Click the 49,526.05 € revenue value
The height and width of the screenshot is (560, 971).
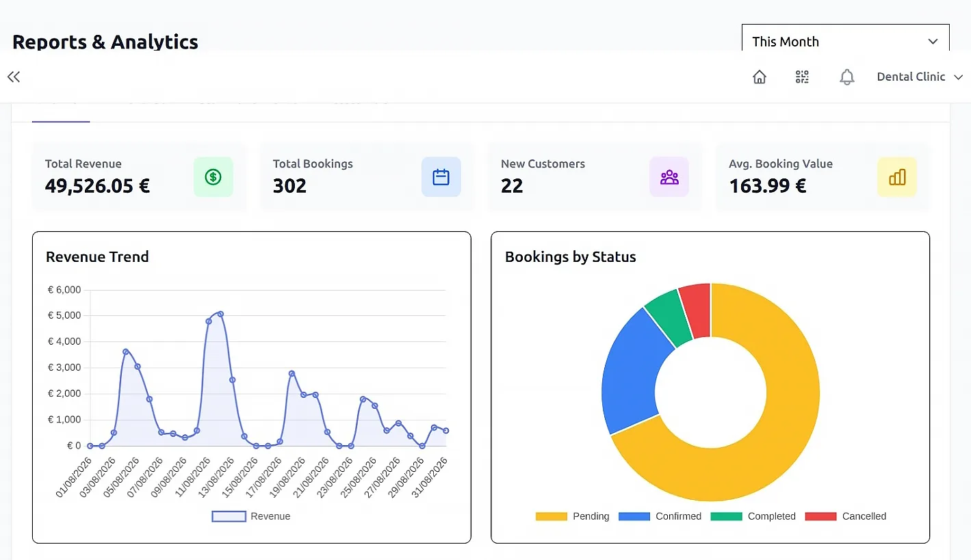pyautogui.click(x=98, y=186)
